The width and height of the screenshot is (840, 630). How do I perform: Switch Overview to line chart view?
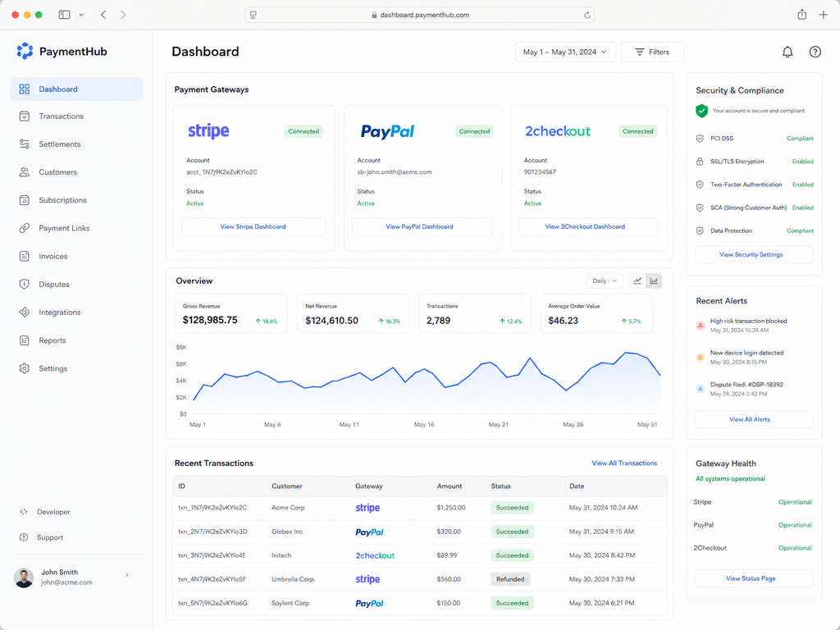[637, 281]
